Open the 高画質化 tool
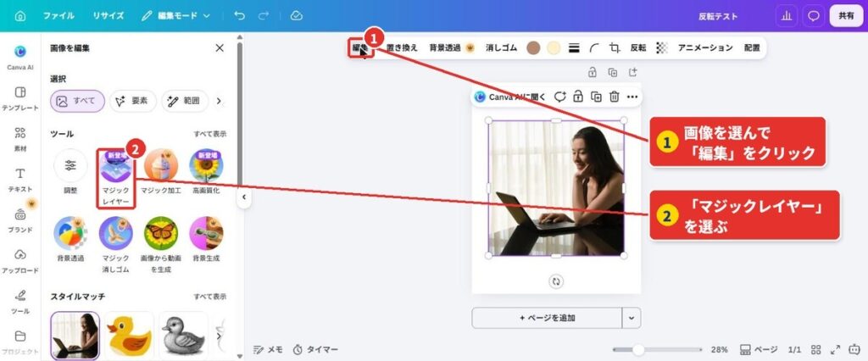 pyautogui.click(x=207, y=172)
